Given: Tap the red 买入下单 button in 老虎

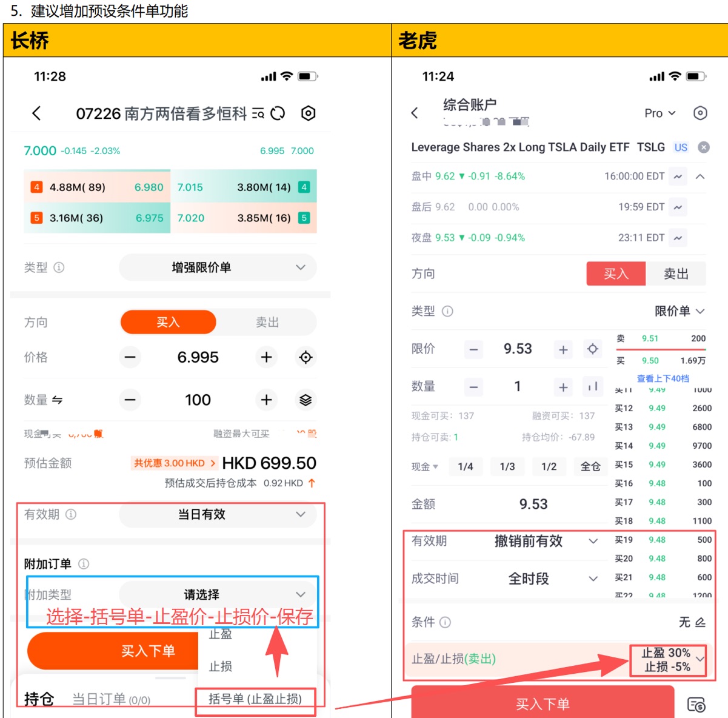Looking at the screenshot, I should tap(543, 703).
